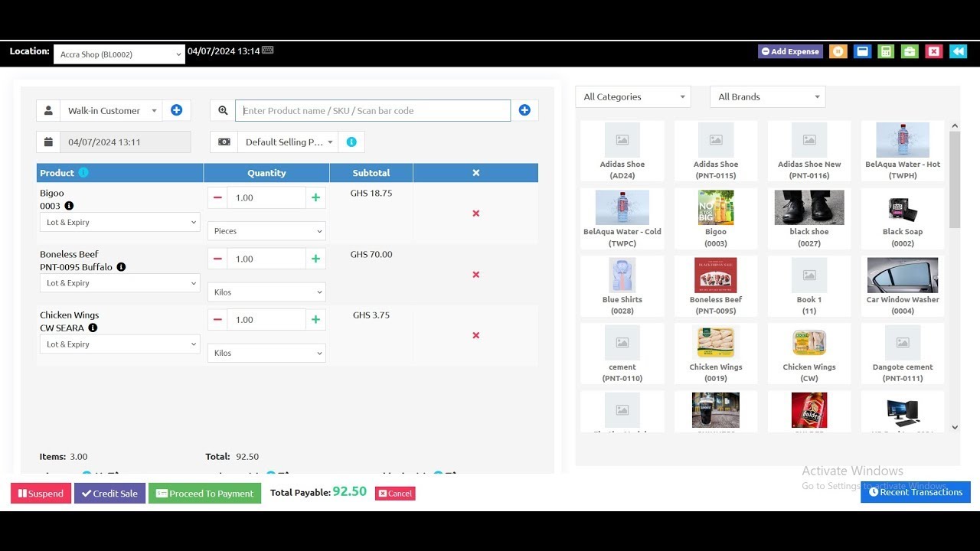Image resolution: width=980 pixels, height=551 pixels.
Task: Click the Suspend button
Action: 41,494
